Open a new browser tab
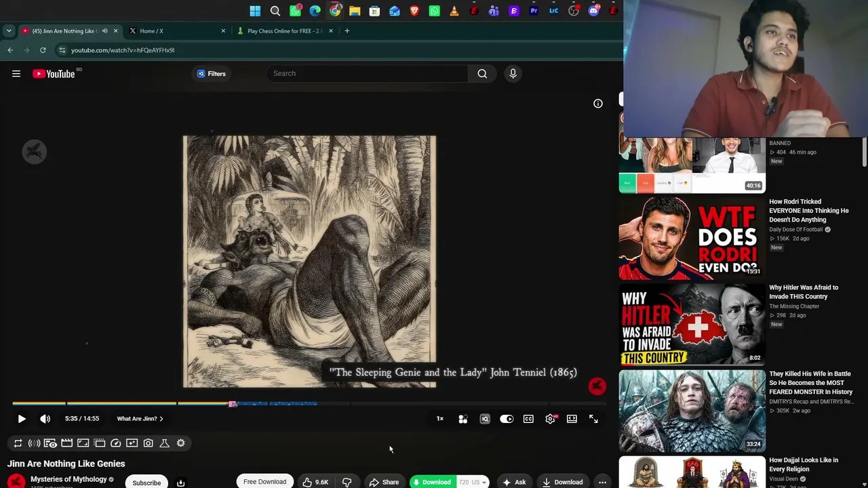The width and height of the screenshot is (868, 488). (347, 30)
